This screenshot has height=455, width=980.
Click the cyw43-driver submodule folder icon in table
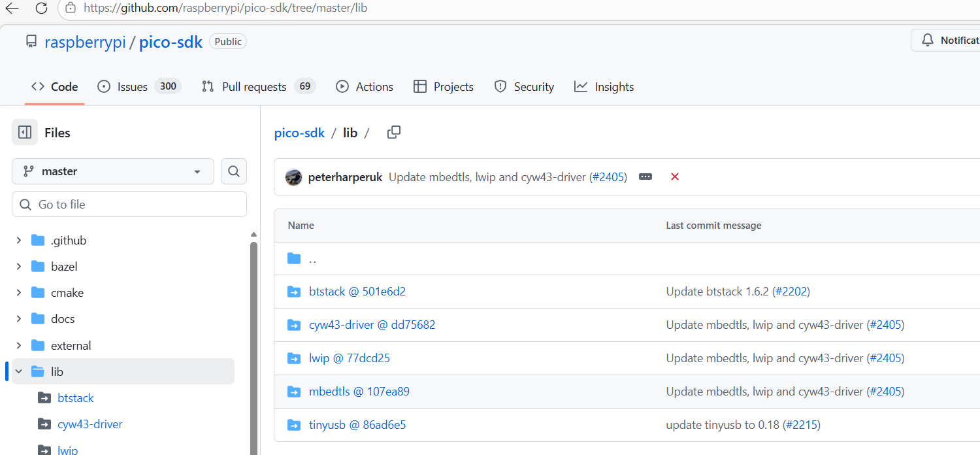(294, 325)
